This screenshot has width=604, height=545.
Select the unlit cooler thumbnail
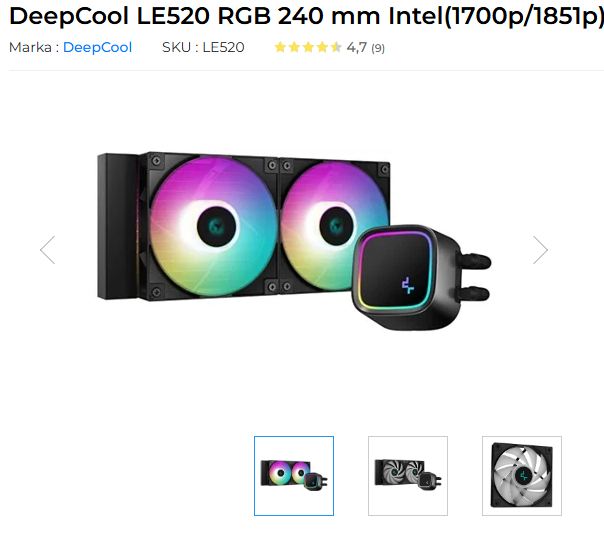[x=408, y=476]
